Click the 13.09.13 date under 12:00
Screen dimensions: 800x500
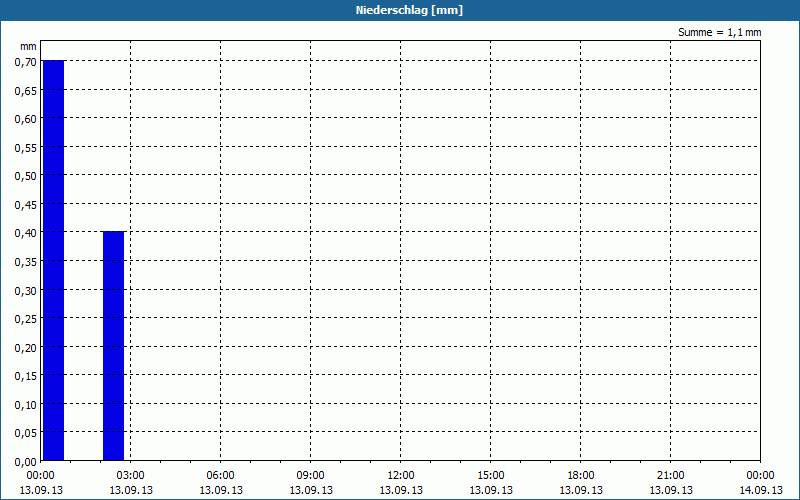[x=401, y=490]
